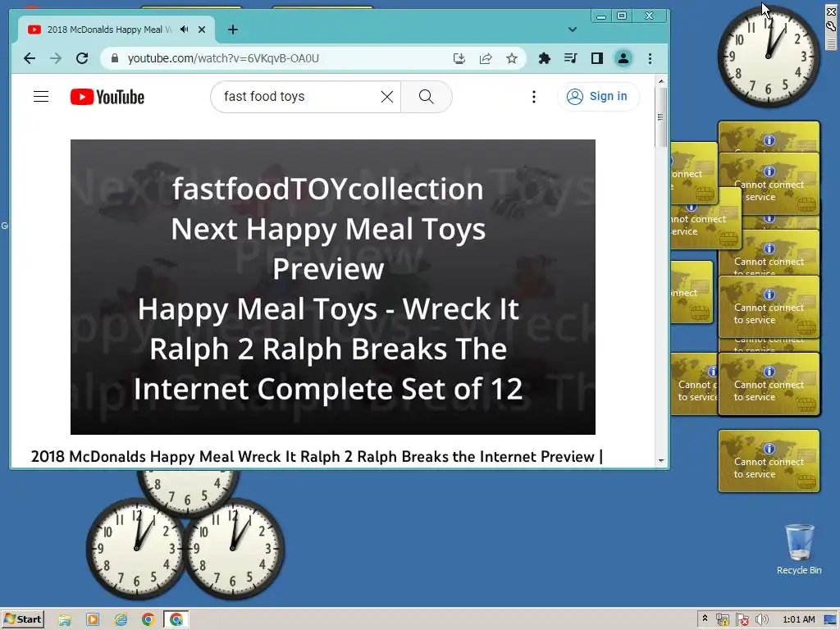Click the address bar URL
The height and width of the screenshot is (630, 840).
[223, 58]
